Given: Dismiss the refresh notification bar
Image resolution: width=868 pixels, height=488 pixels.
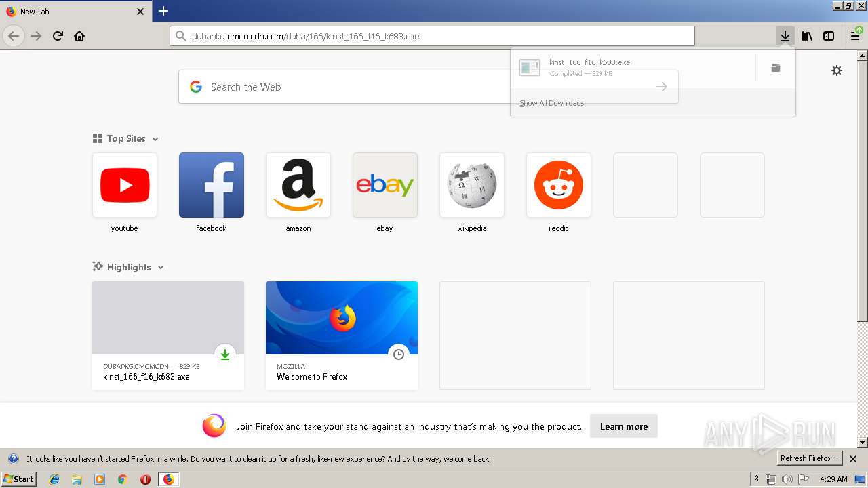Looking at the screenshot, I should (853, 459).
